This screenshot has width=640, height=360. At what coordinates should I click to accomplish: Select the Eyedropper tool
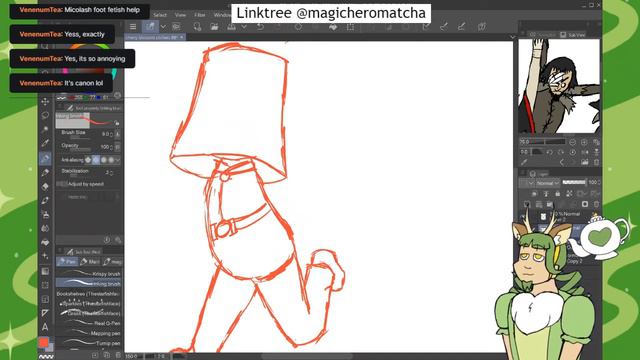[45, 143]
